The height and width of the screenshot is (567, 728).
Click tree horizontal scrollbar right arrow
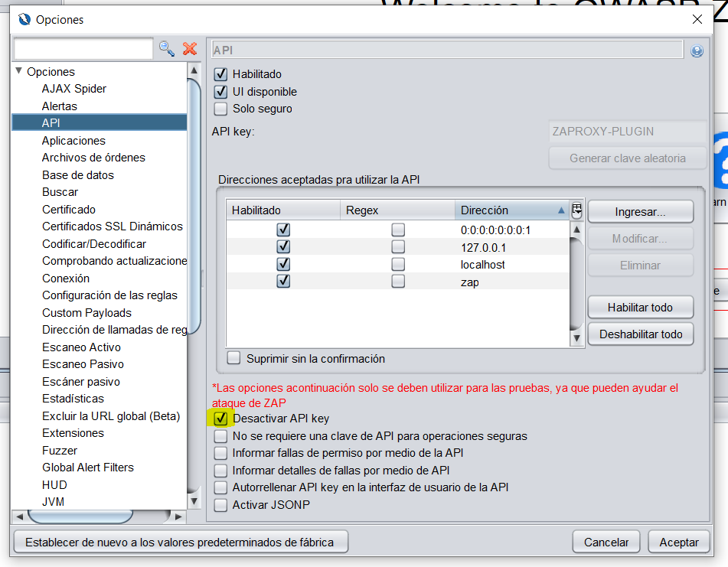pos(178,516)
